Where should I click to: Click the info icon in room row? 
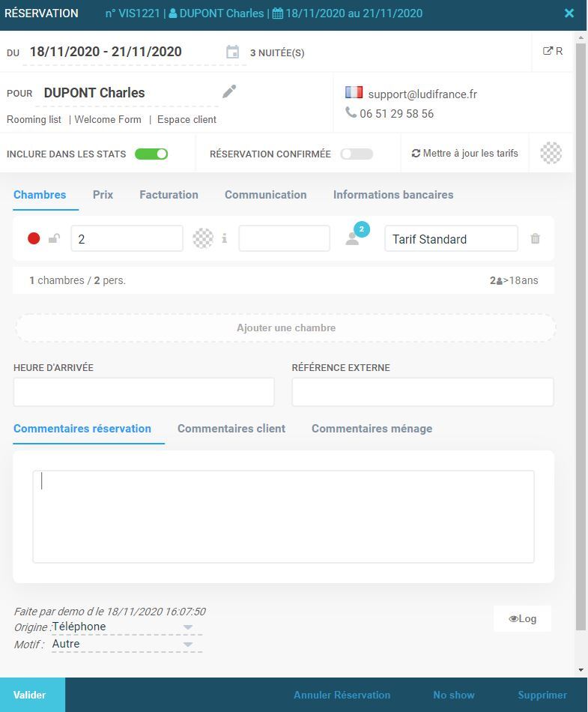click(x=224, y=238)
